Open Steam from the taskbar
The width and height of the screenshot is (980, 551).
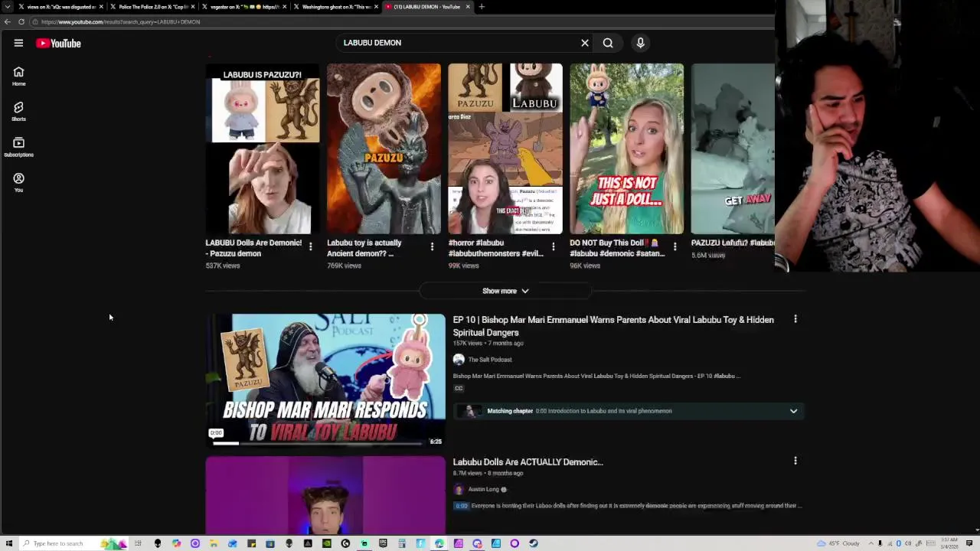coord(533,543)
